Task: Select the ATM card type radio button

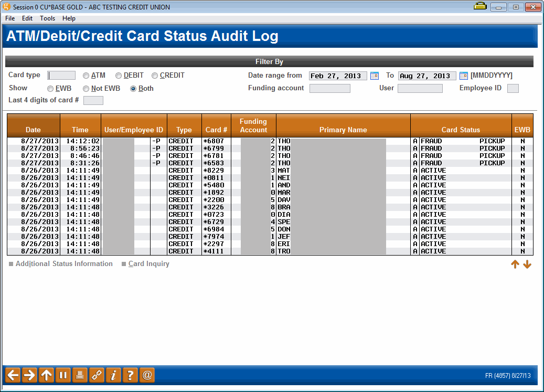Action: coord(86,76)
